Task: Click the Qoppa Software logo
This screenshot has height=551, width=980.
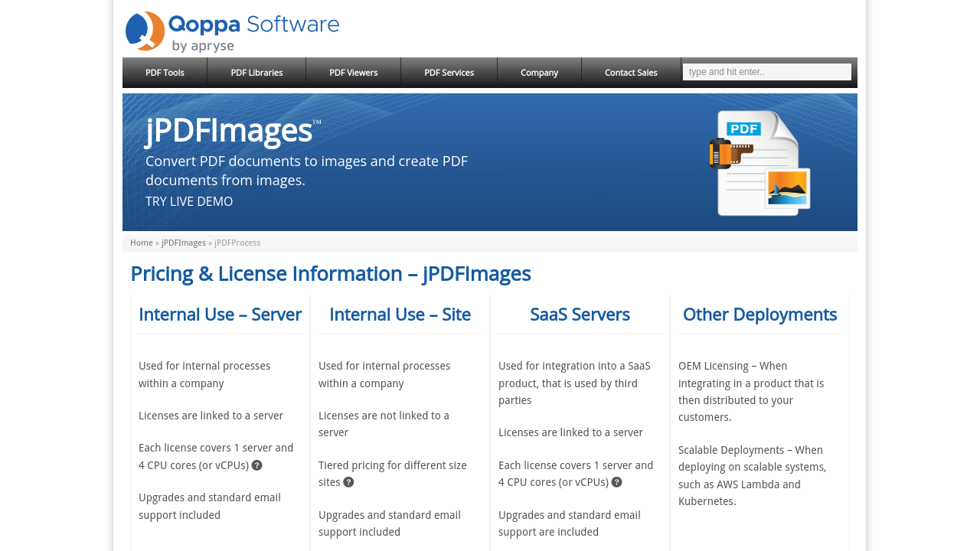Action: 232,32
